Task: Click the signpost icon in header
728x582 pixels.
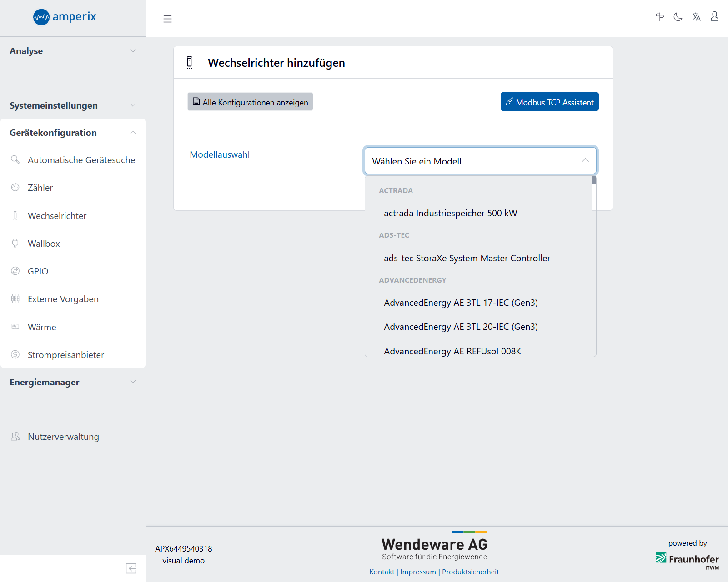Action: [660, 17]
